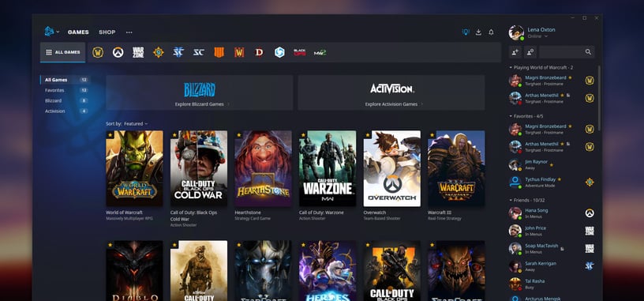Image resolution: width=644 pixels, height=301 pixels.
Task: Open the orange Black Ops 4 tab icon
Action: (x=219, y=52)
